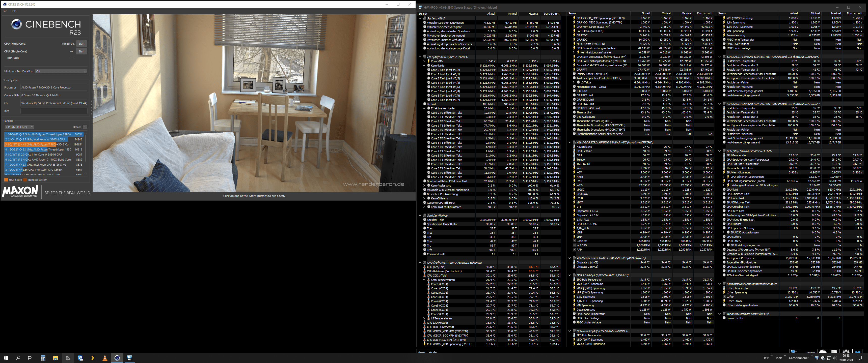Click Your Score orange legend swatch
The height and width of the screenshot is (363, 868).
(6, 180)
